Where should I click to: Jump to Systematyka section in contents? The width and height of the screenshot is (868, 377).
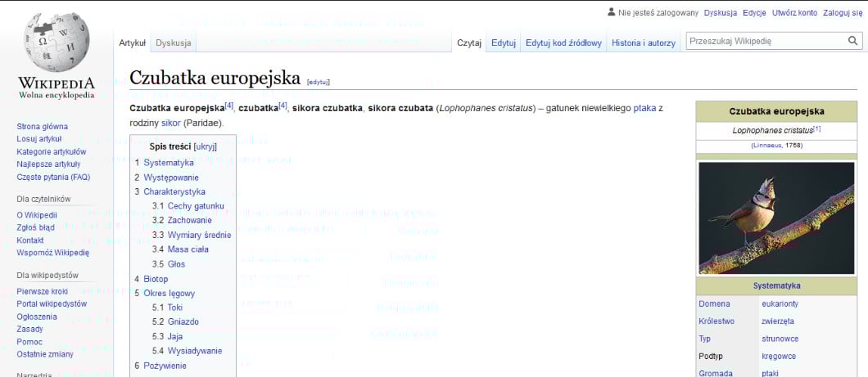(168, 163)
